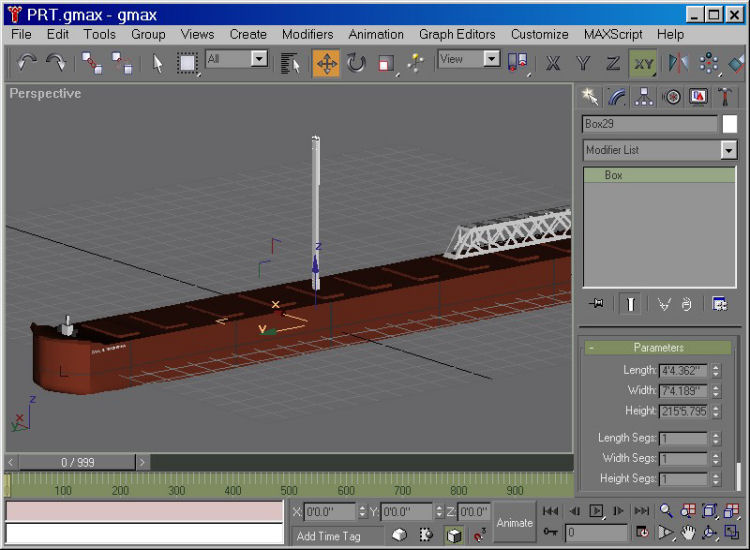Click the white object color swatch
Screen dimensions: 750x550
730,124
